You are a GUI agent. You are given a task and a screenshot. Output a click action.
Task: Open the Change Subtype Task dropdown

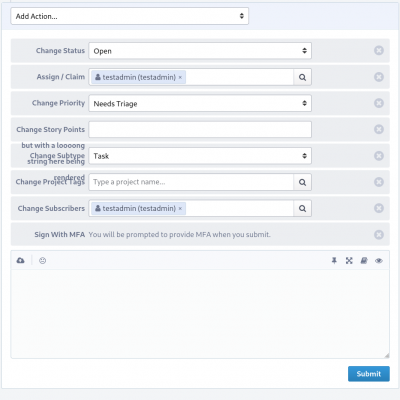click(200, 156)
